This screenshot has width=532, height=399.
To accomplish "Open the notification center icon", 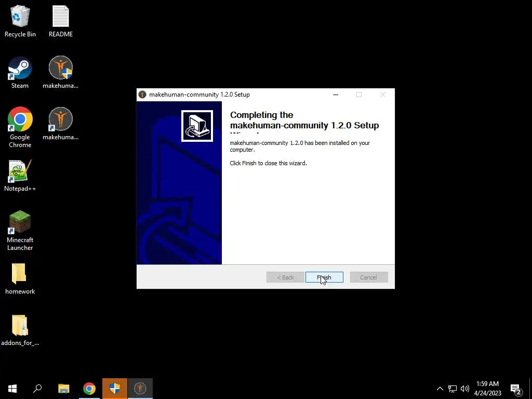I will 516,389.
